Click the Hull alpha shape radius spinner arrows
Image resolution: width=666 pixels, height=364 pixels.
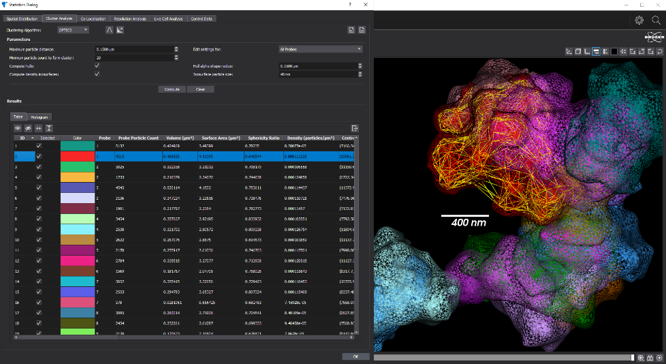(x=360, y=66)
